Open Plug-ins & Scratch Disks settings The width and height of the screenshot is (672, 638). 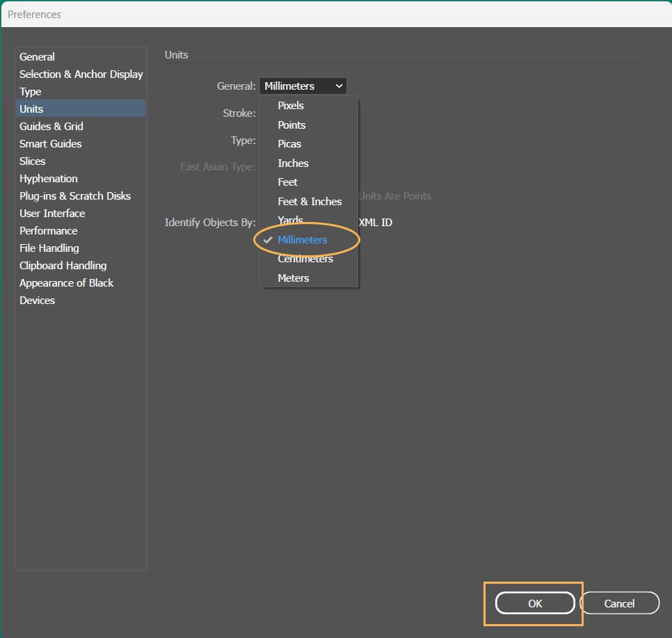[x=74, y=196]
